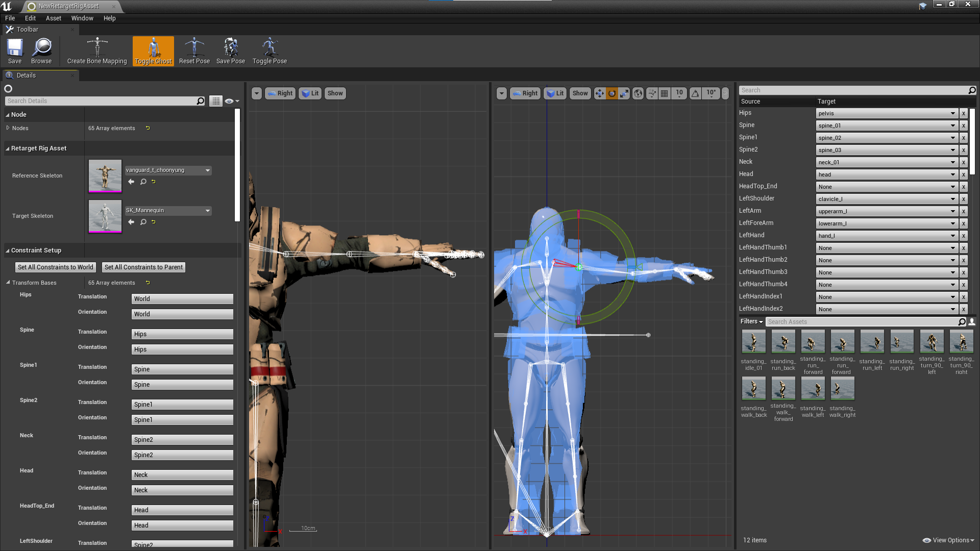The image size is (980, 551).
Task: Click the Browse toolbar icon
Action: 41,51
